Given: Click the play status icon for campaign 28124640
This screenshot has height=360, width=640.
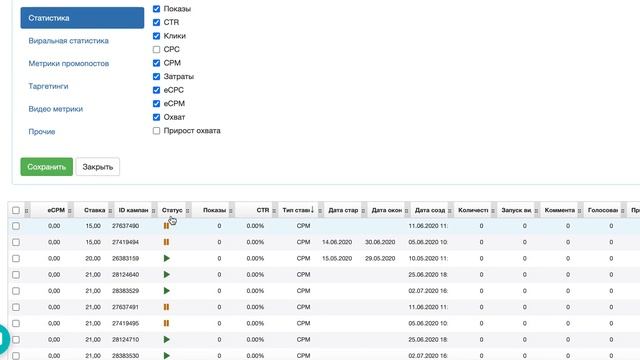Looking at the screenshot, I should pyautogui.click(x=167, y=275).
